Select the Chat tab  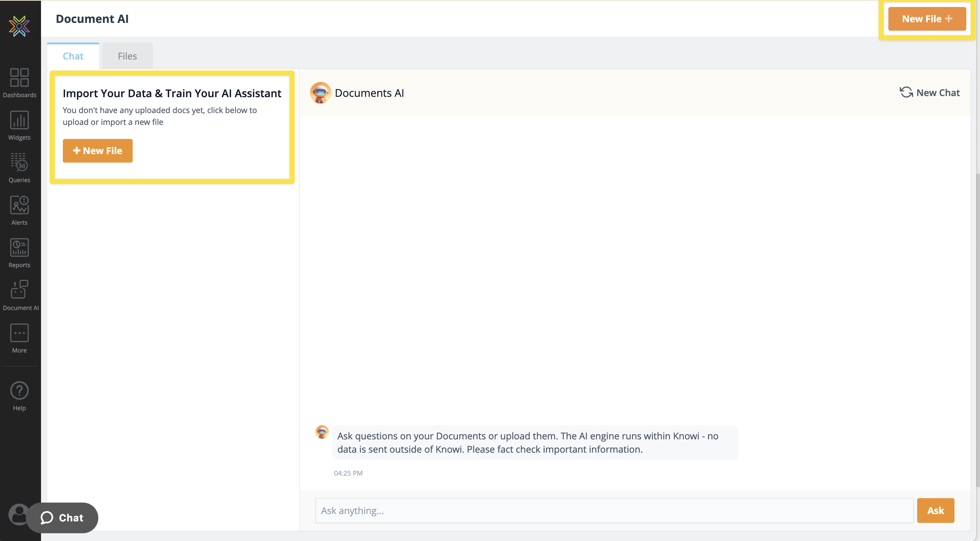(73, 56)
